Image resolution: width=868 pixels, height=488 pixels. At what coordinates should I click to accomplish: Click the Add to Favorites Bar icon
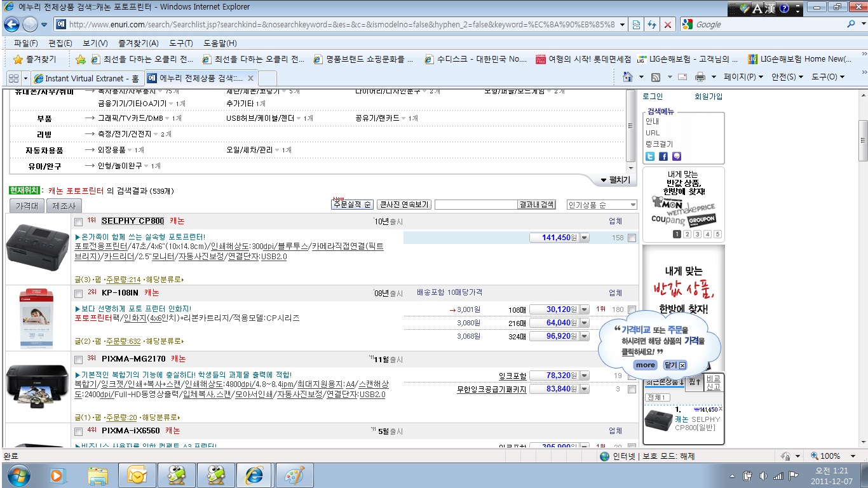[x=81, y=59]
